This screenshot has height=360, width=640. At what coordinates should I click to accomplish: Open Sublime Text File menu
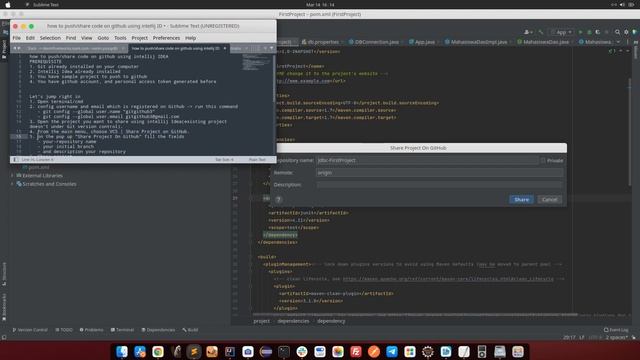pos(16,38)
